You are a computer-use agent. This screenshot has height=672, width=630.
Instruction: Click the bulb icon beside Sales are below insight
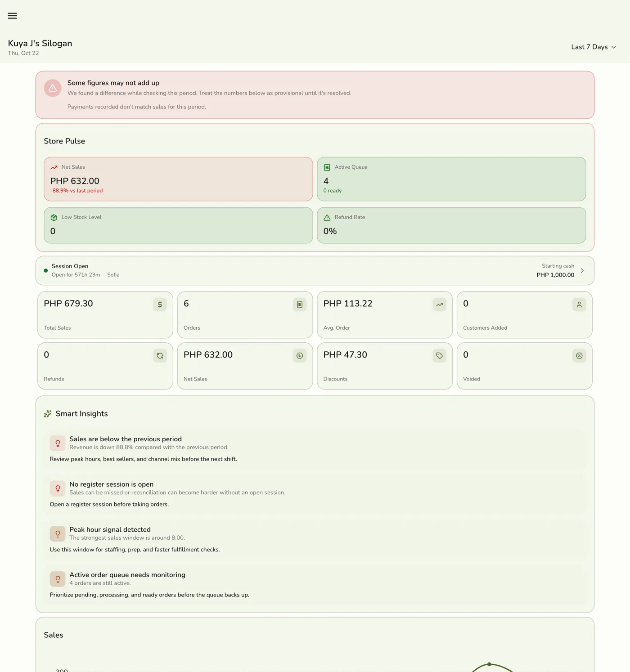[x=58, y=444]
